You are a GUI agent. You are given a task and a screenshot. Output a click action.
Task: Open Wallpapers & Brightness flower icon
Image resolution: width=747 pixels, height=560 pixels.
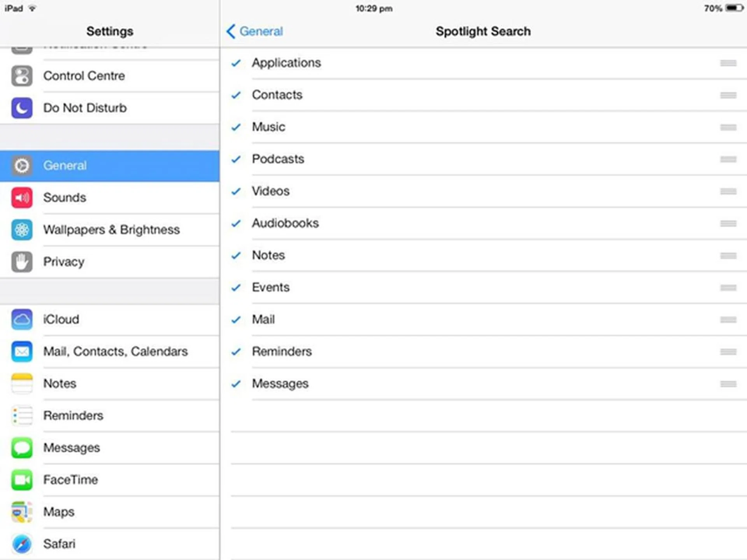(x=22, y=229)
